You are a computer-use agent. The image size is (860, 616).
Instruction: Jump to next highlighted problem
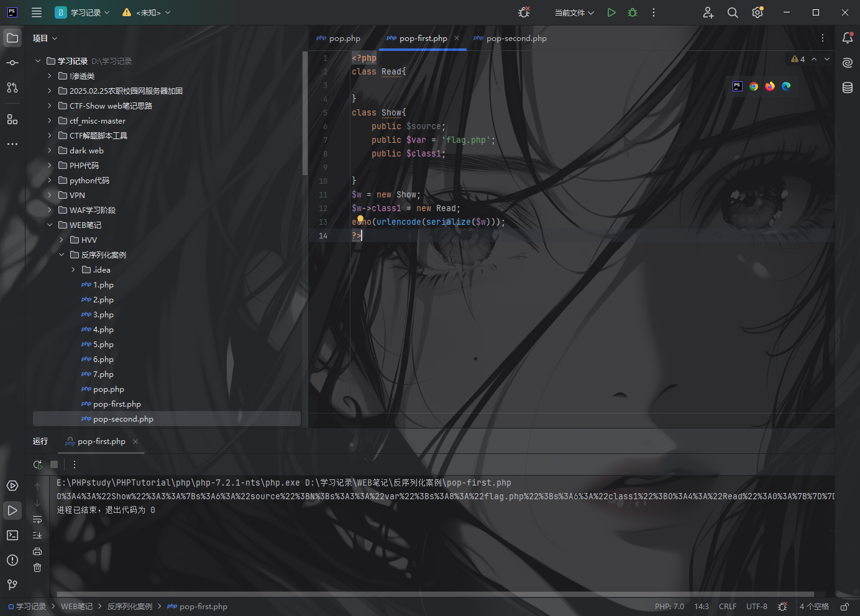point(827,59)
